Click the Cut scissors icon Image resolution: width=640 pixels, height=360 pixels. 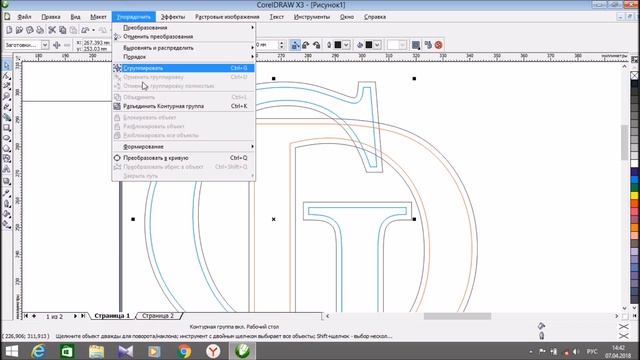click(x=52, y=30)
